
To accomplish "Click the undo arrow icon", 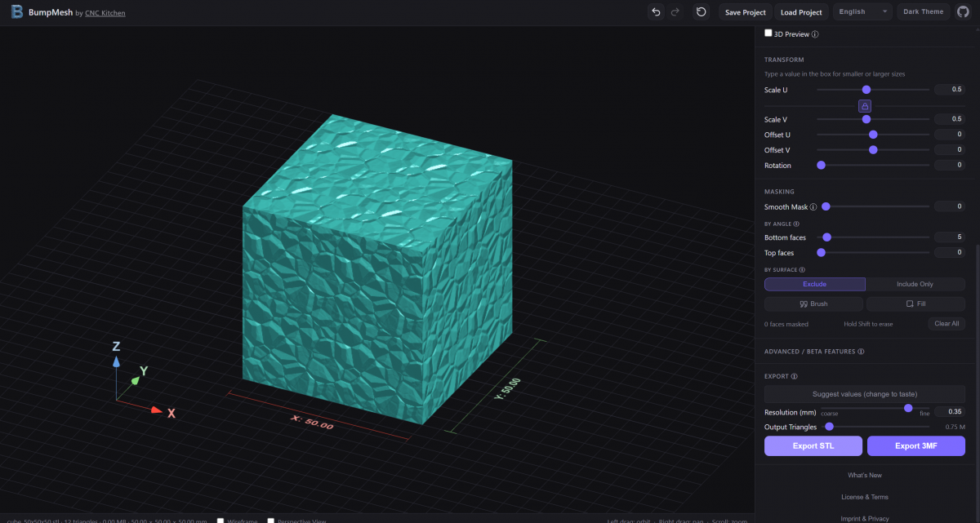I will [x=656, y=11].
